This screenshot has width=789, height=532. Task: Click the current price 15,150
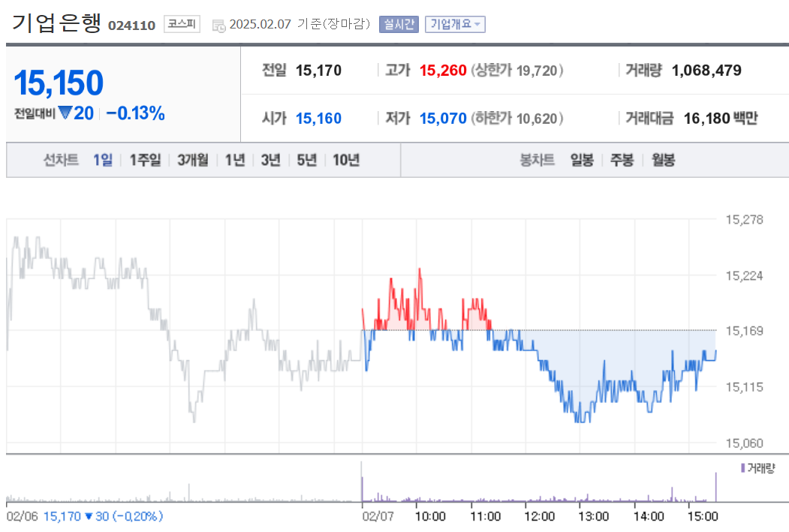pos(59,83)
